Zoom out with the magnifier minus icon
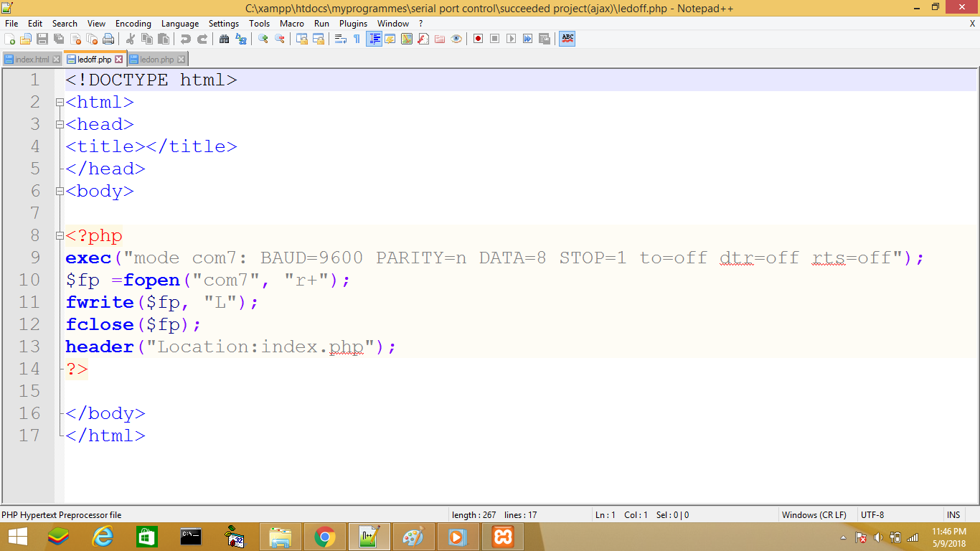980x551 pixels. [x=279, y=39]
